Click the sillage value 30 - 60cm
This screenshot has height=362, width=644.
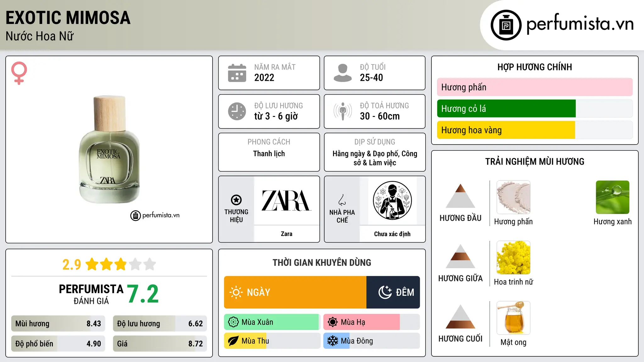(x=380, y=116)
